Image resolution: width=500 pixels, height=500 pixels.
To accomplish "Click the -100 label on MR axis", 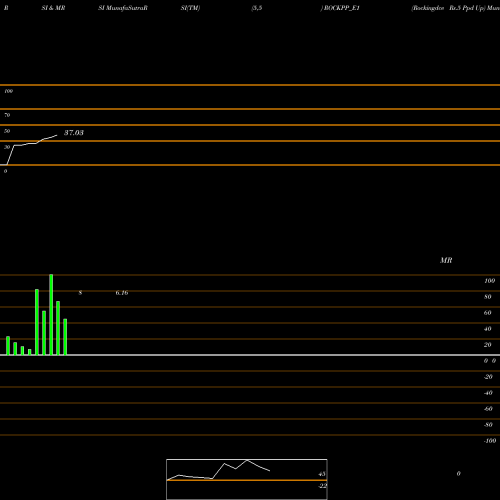I will pyautogui.click(x=490, y=441).
